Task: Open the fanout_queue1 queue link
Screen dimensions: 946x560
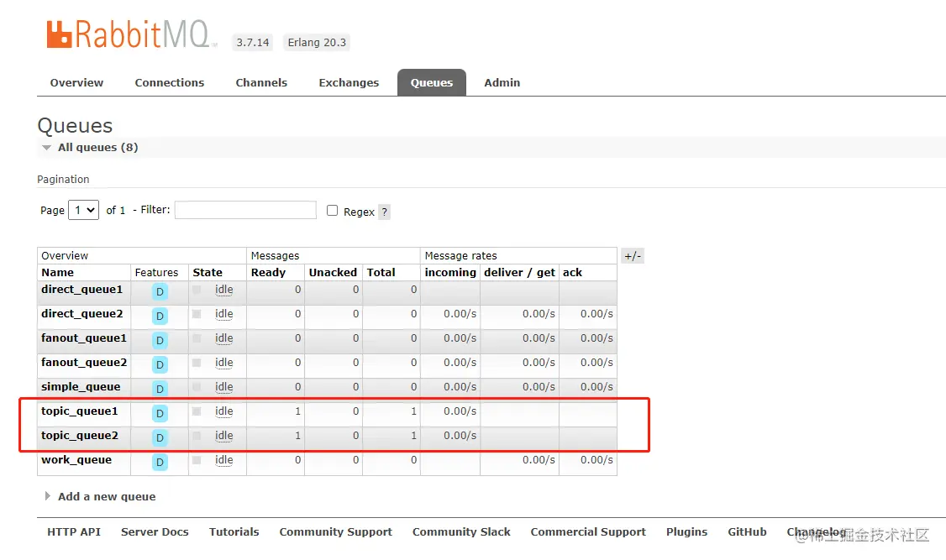Action: [x=84, y=338]
